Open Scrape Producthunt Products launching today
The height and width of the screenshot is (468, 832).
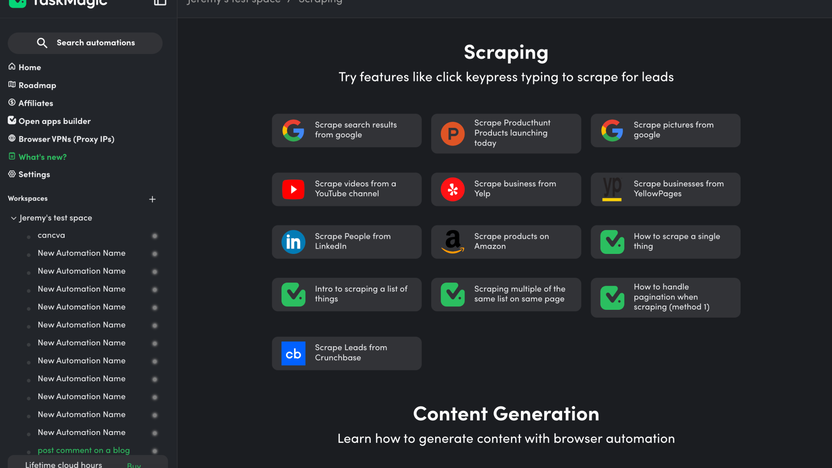(x=506, y=133)
